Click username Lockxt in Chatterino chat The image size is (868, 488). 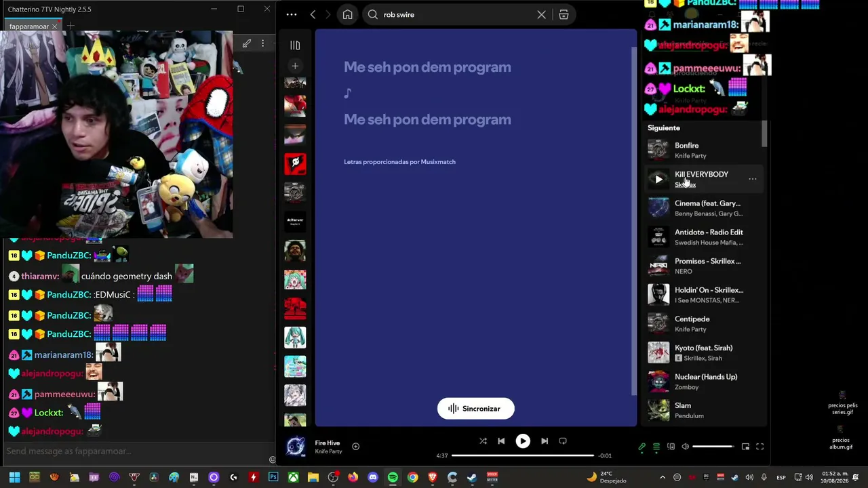tap(49, 413)
